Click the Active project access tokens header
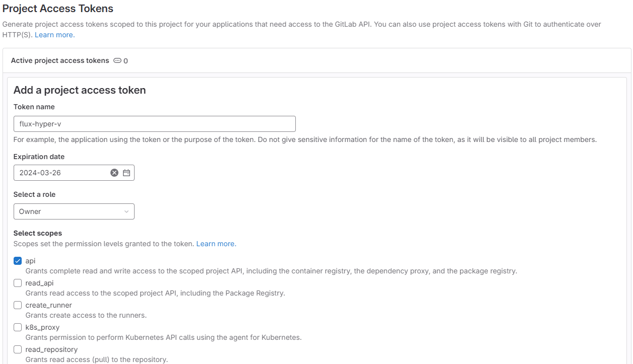This screenshot has width=633, height=364. pyautogui.click(x=60, y=60)
